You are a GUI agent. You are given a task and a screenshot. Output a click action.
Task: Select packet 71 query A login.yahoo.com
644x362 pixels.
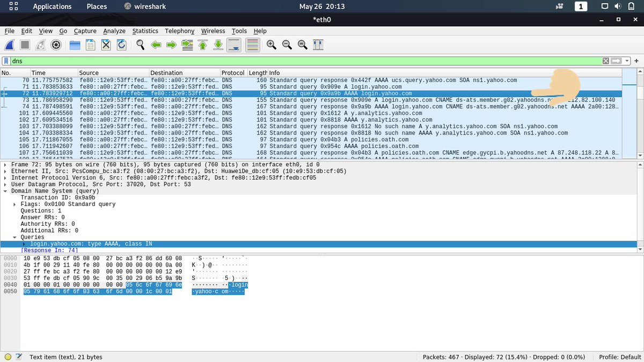[311, 87]
